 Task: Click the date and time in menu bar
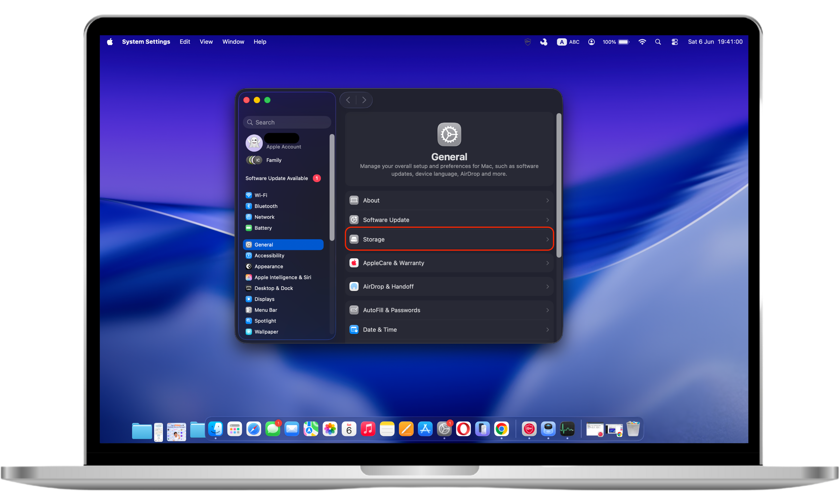click(715, 42)
